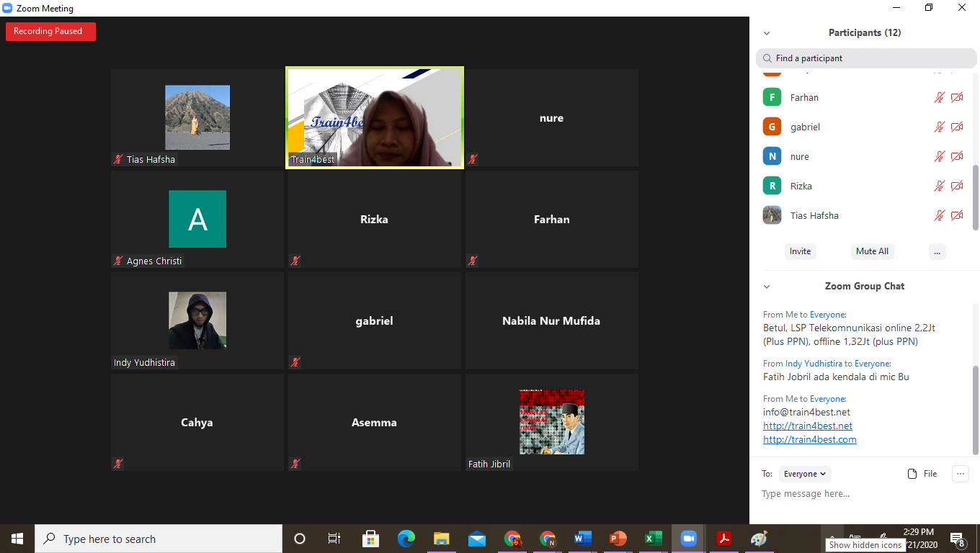Click the Rizka participant avatar icon
Screen dimensions: 980x553
click(x=772, y=186)
